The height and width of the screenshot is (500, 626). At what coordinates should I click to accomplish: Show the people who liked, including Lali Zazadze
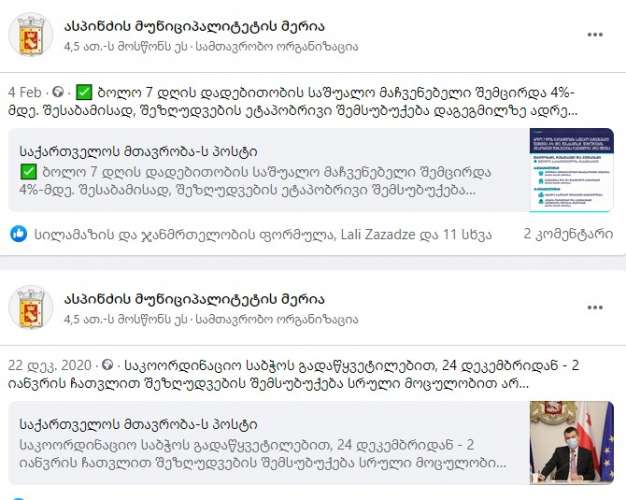tap(263, 234)
